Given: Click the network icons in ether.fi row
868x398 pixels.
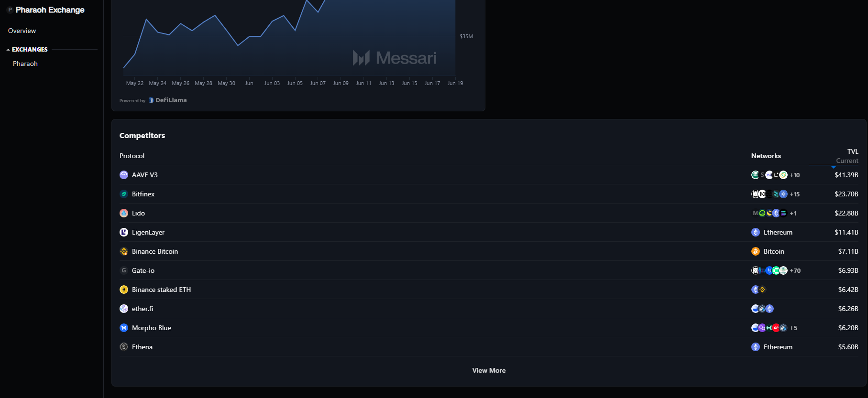Looking at the screenshot, I should click(x=762, y=309).
